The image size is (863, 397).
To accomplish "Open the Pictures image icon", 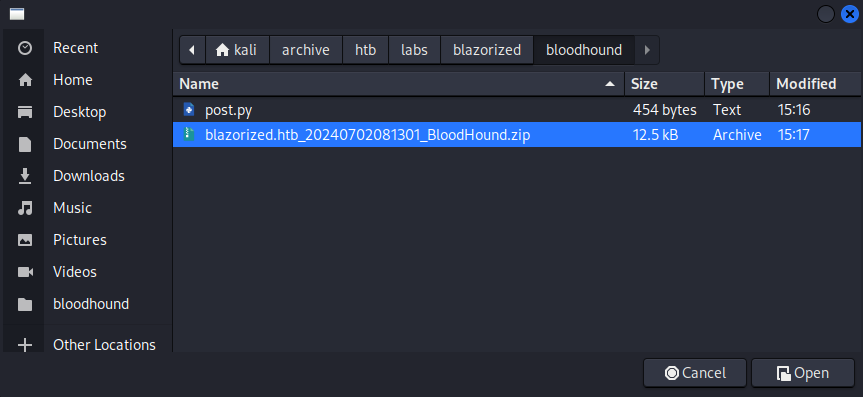I will click(25, 240).
